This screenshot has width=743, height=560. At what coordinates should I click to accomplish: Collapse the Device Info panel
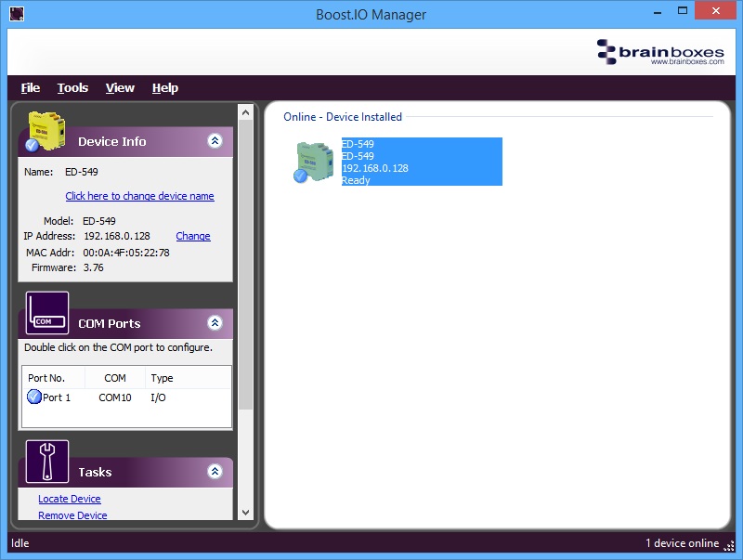pyautogui.click(x=215, y=141)
